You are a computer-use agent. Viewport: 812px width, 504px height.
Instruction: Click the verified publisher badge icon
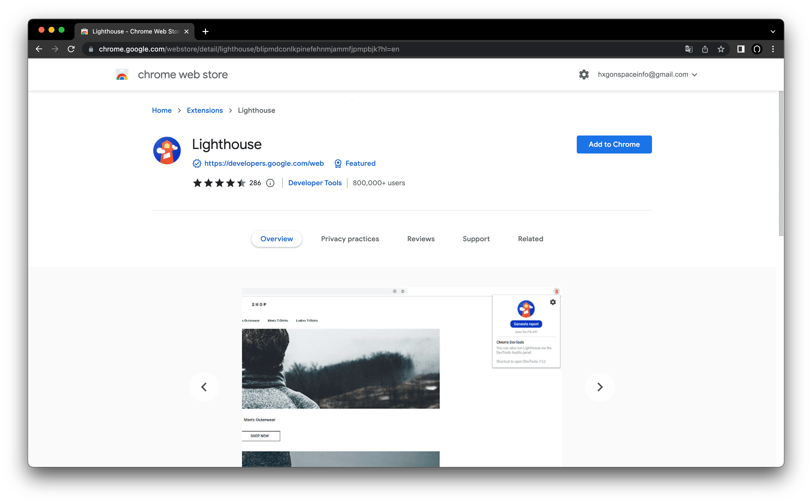point(197,163)
